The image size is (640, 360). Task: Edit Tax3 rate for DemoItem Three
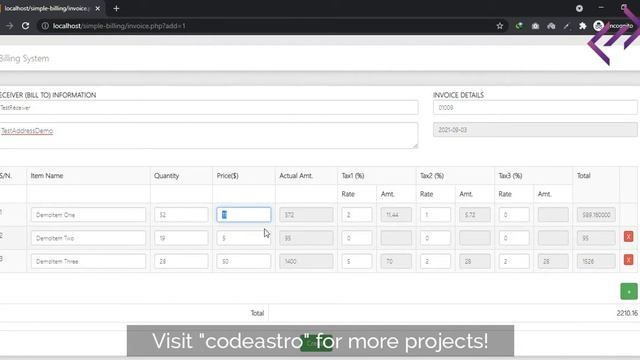(x=514, y=261)
